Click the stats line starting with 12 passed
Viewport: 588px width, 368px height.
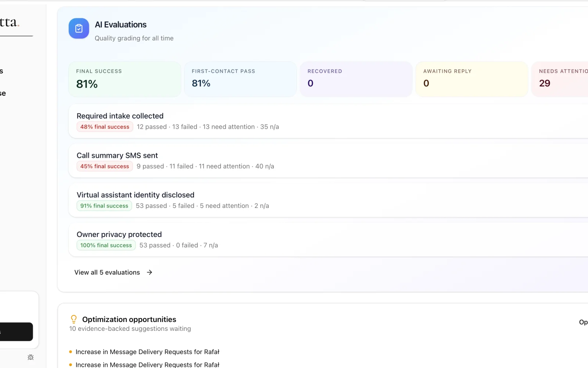pos(208,127)
